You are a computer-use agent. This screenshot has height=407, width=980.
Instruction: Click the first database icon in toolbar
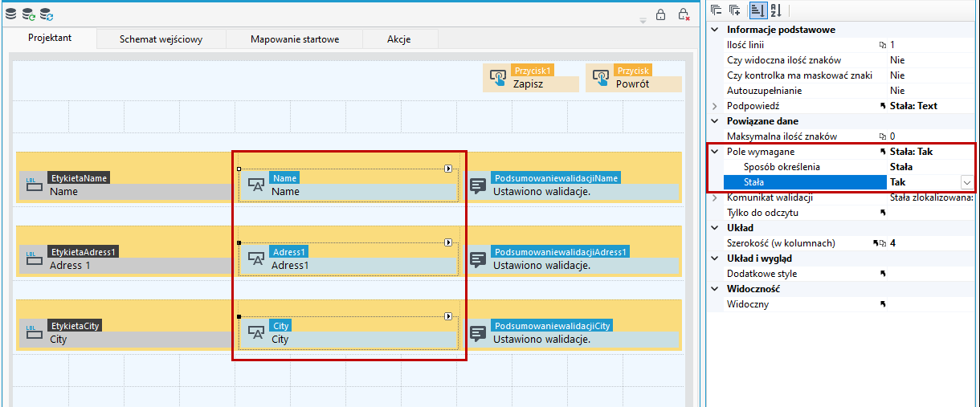[x=10, y=14]
